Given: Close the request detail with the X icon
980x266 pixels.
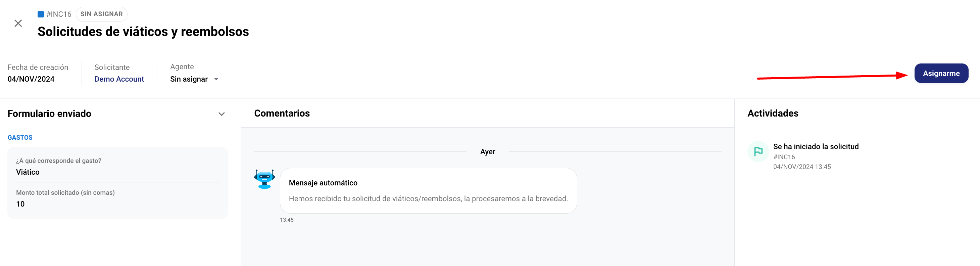Looking at the screenshot, I should click(18, 23).
